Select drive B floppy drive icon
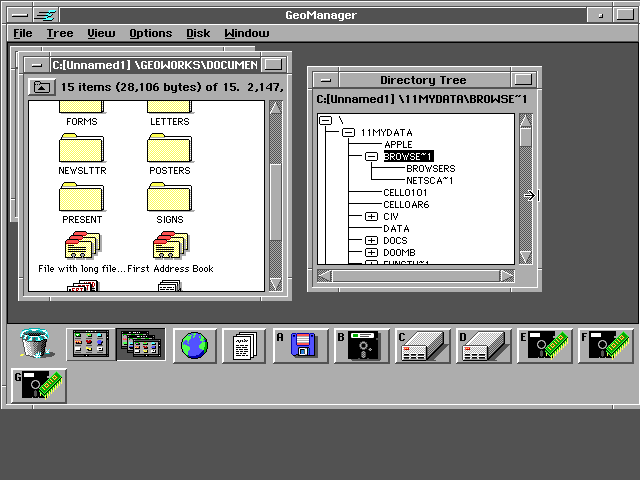Viewport: 640px width, 480px height. 362,346
